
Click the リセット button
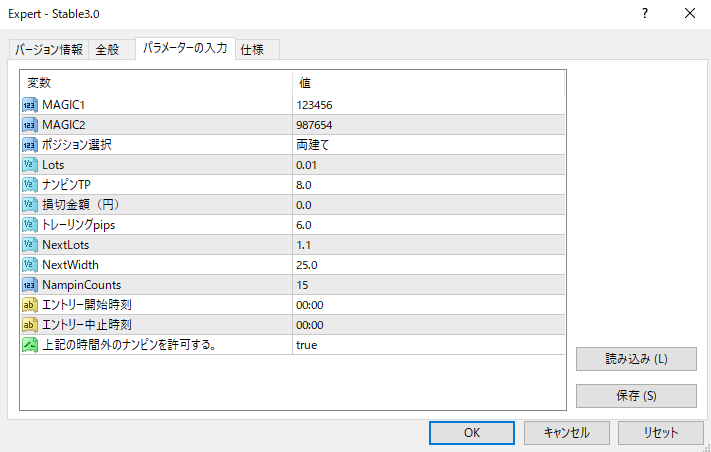pos(661,433)
